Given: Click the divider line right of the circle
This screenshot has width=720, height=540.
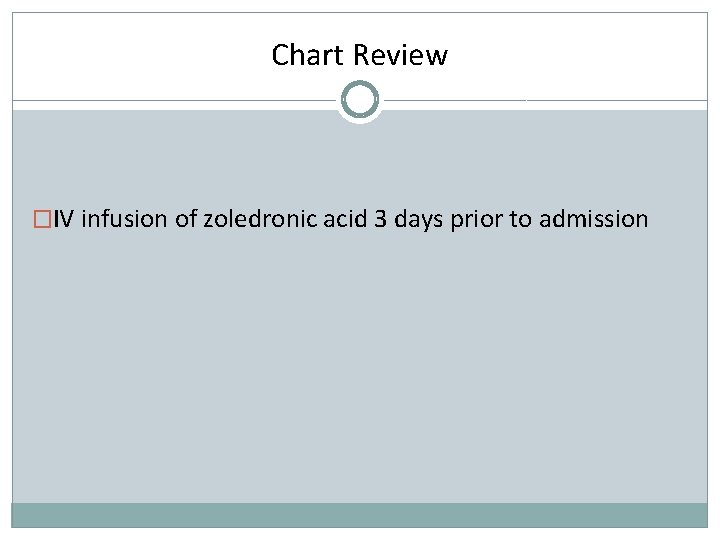Looking at the screenshot, I should click(x=545, y=100).
